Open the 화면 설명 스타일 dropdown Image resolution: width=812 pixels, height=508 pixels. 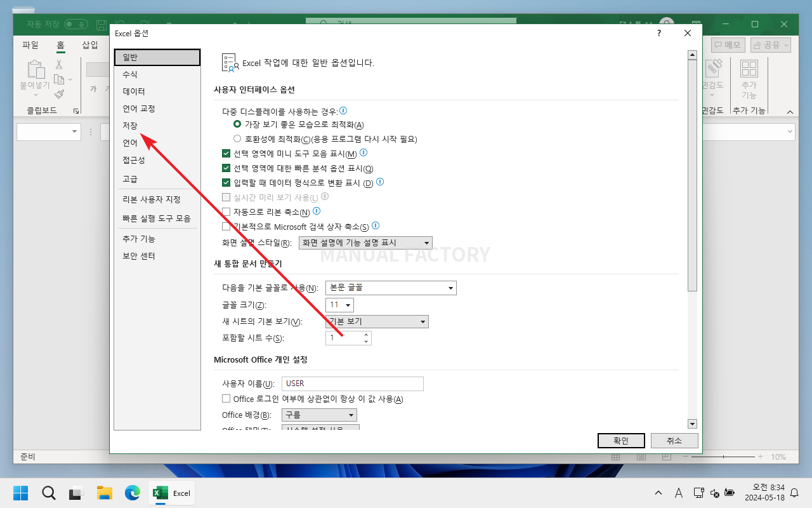click(365, 243)
